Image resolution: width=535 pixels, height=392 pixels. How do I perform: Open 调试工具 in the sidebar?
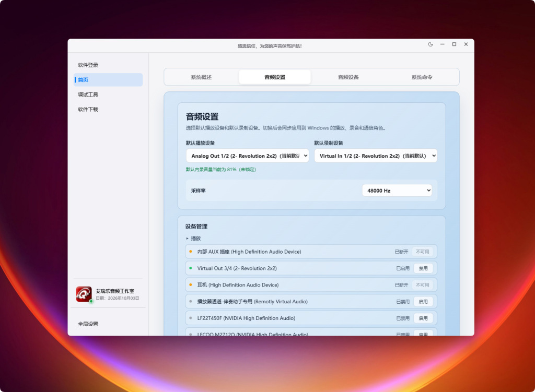108,95
